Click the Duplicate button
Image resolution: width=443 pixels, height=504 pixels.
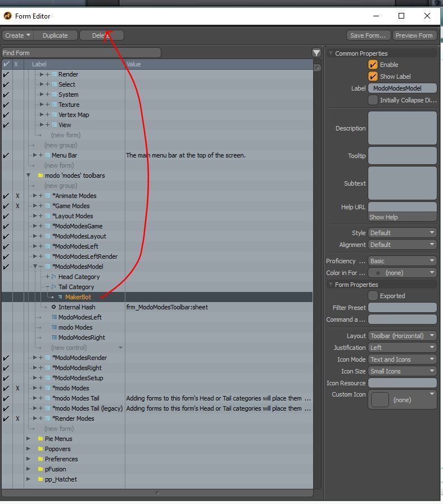(55, 35)
